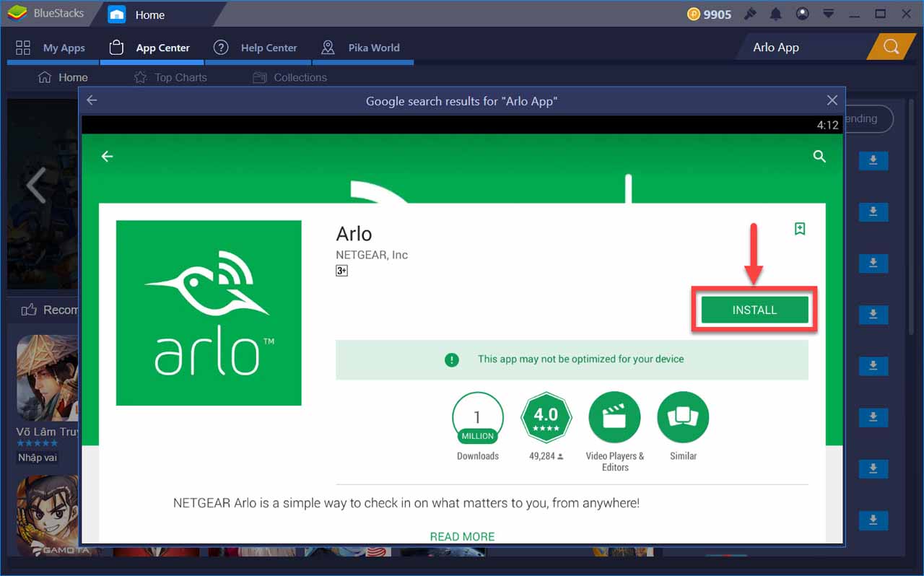Click the sixth download button in the right list
Screen dimensions: 924x576
(873, 417)
